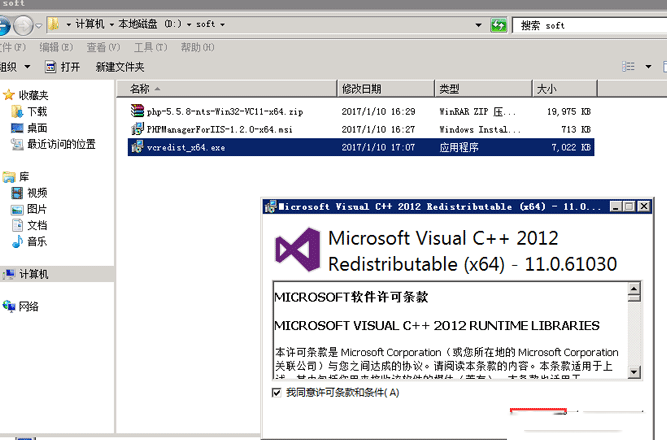Click the 打开 toolbar button
This screenshot has width=667, height=440.
(x=63, y=67)
